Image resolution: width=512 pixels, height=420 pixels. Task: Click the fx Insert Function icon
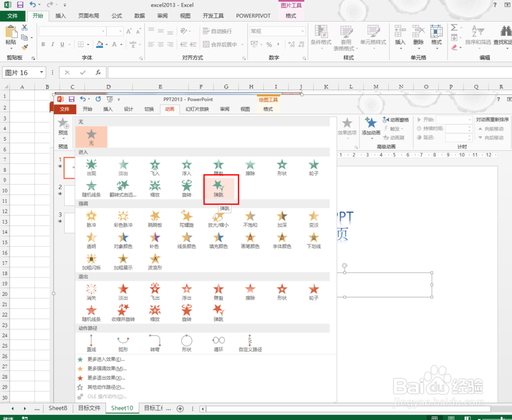[x=98, y=73]
